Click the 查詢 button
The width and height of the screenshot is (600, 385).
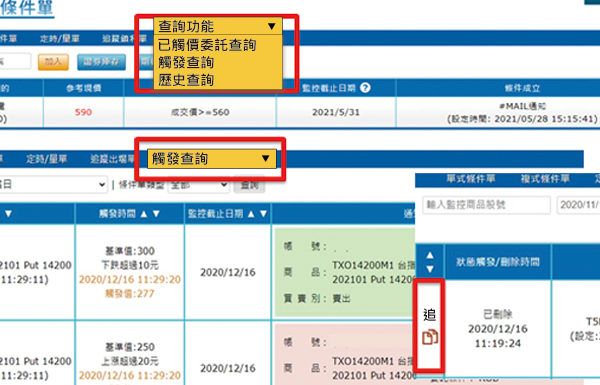point(249,185)
